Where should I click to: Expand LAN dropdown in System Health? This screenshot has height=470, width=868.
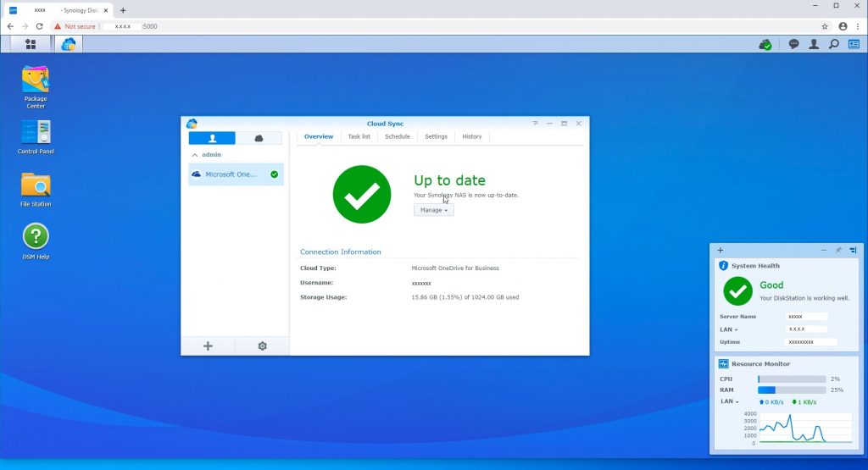pyautogui.click(x=728, y=329)
